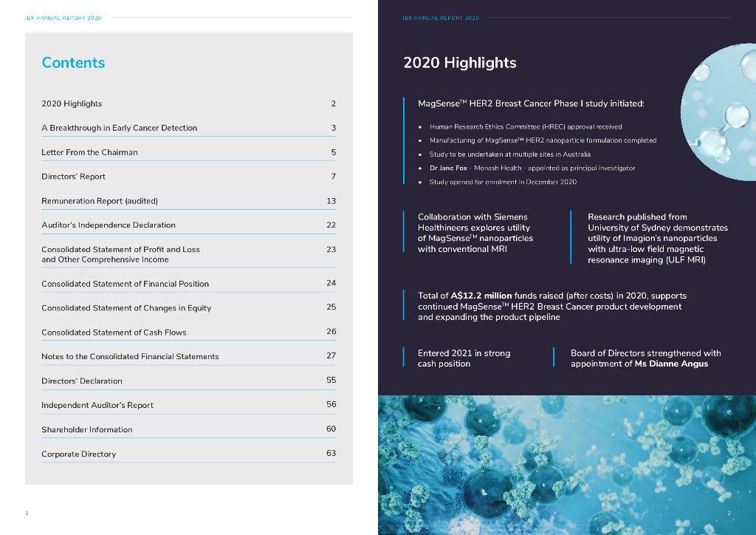
Task: Click the 'A$12.2 million' funds raised text
Action: tap(481, 296)
